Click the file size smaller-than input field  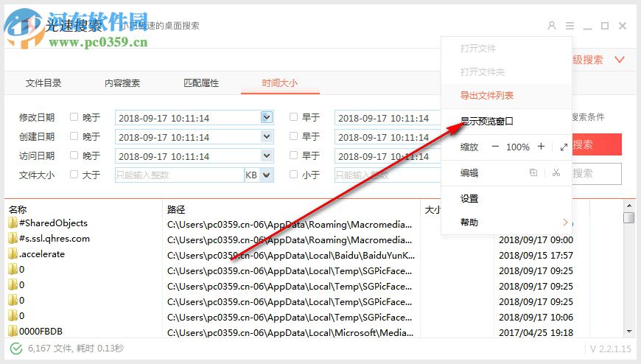point(388,175)
